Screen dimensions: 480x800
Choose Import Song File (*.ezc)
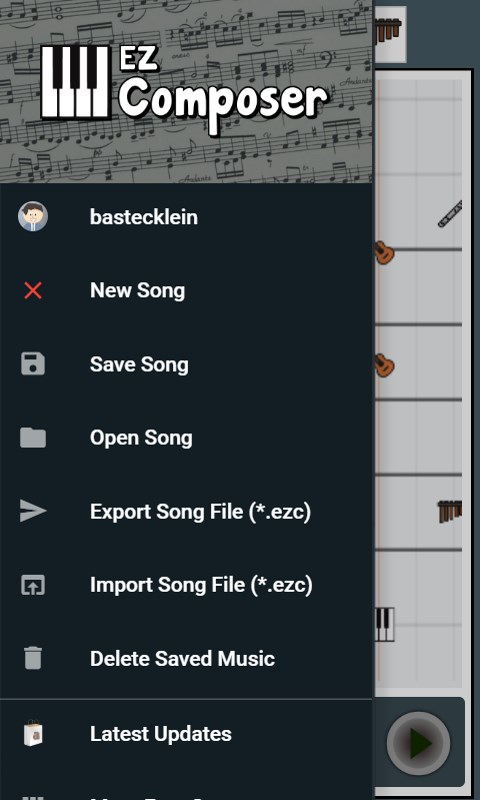point(186,585)
